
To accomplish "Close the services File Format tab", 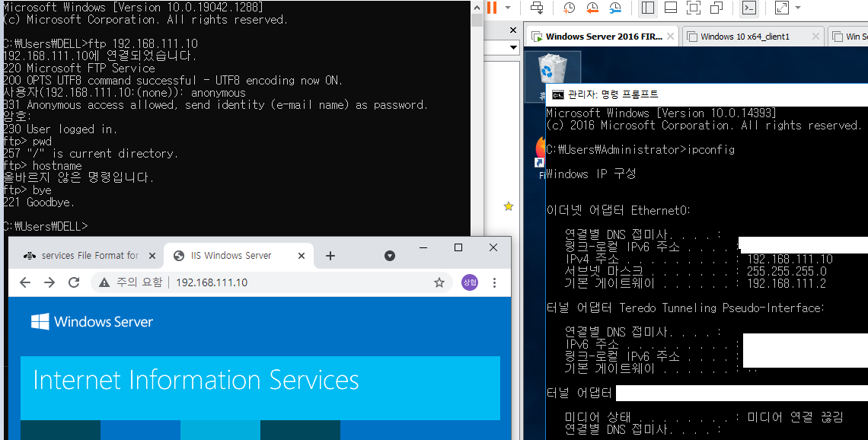I will 152,256.
